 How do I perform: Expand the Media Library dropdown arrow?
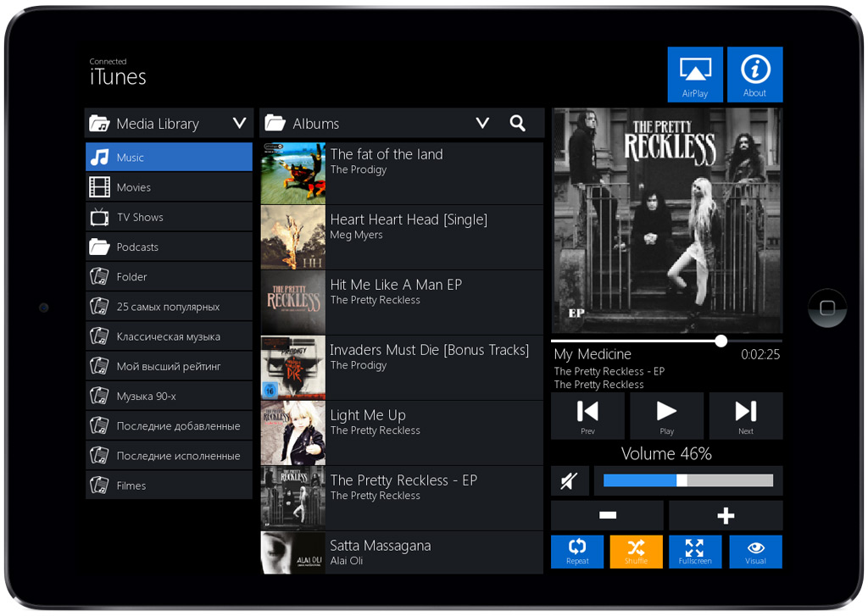coord(239,124)
